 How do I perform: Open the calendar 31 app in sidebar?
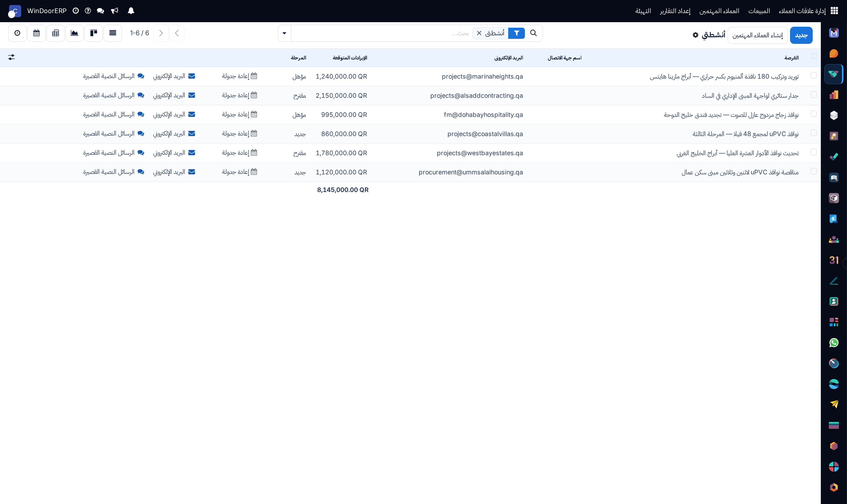(x=834, y=260)
